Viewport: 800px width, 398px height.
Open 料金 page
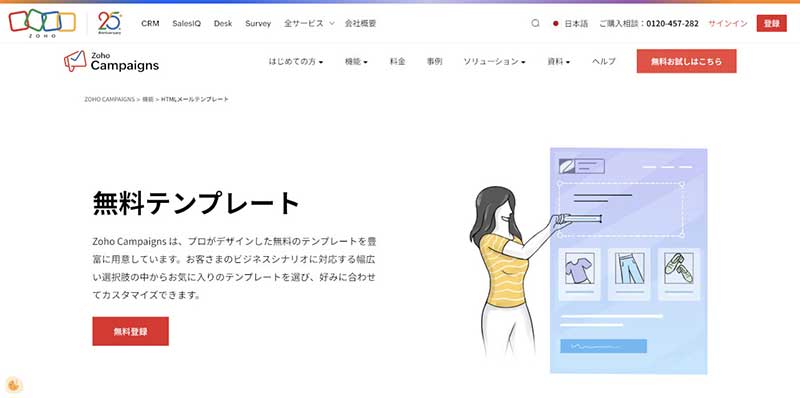pos(397,61)
